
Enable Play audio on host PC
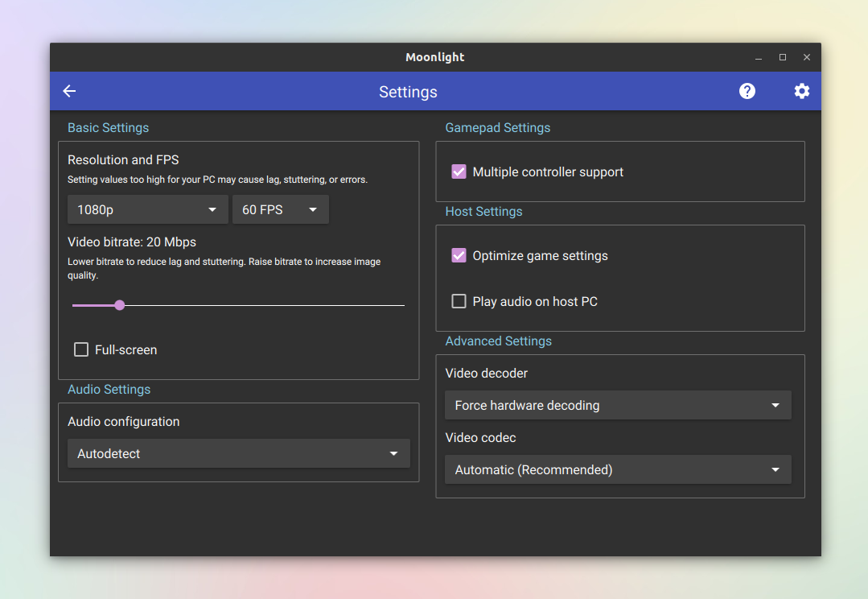pos(459,301)
